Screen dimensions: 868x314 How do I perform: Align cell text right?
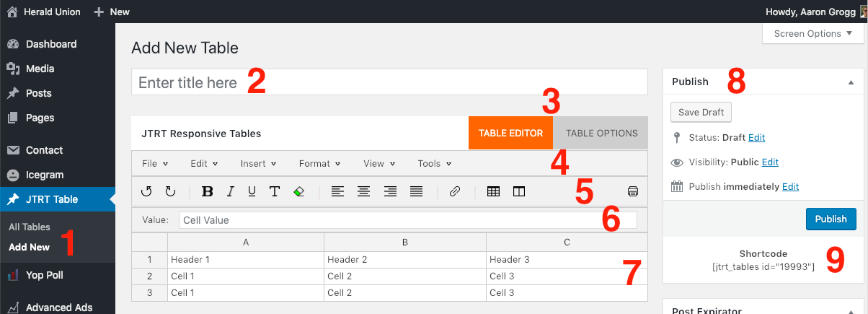390,191
